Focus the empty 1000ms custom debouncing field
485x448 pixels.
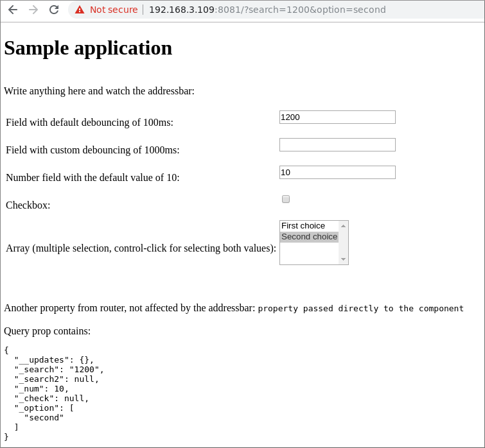(x=337, y=144)
